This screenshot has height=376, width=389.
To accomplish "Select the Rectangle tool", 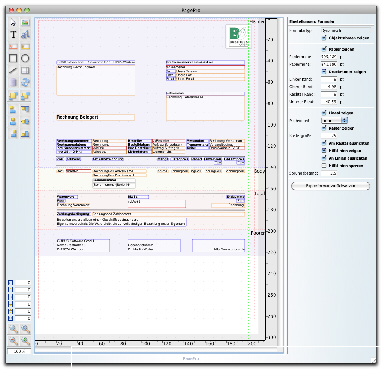I will pyautogui.click(x=13, y=58).
